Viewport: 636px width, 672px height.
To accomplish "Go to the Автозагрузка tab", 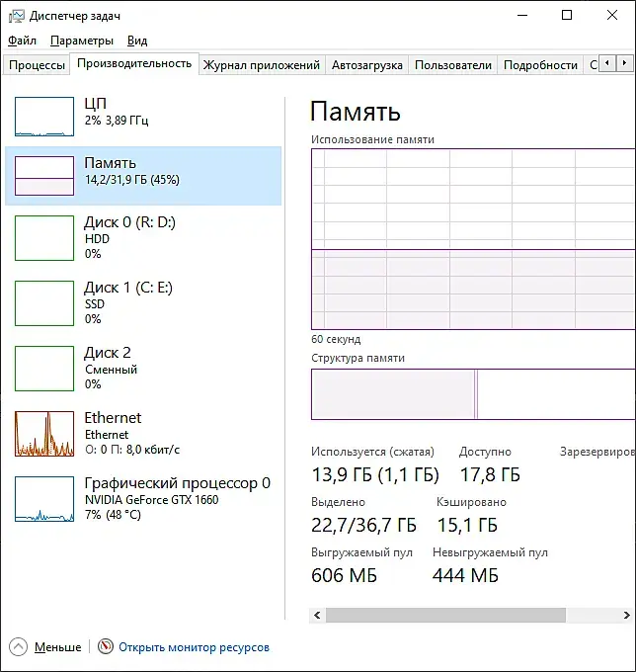I will tap(367, 65).
